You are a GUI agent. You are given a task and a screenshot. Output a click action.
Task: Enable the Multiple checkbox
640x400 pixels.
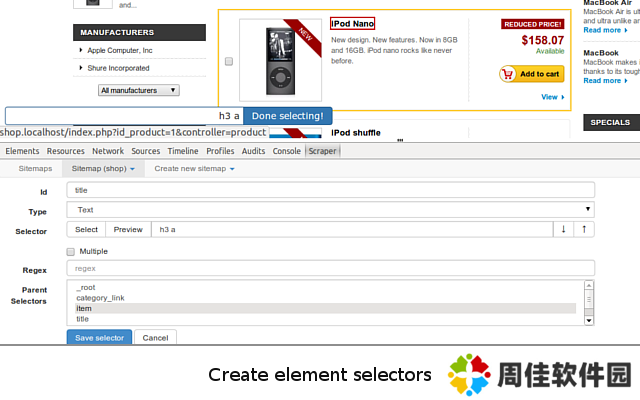(x=71, y=251)
